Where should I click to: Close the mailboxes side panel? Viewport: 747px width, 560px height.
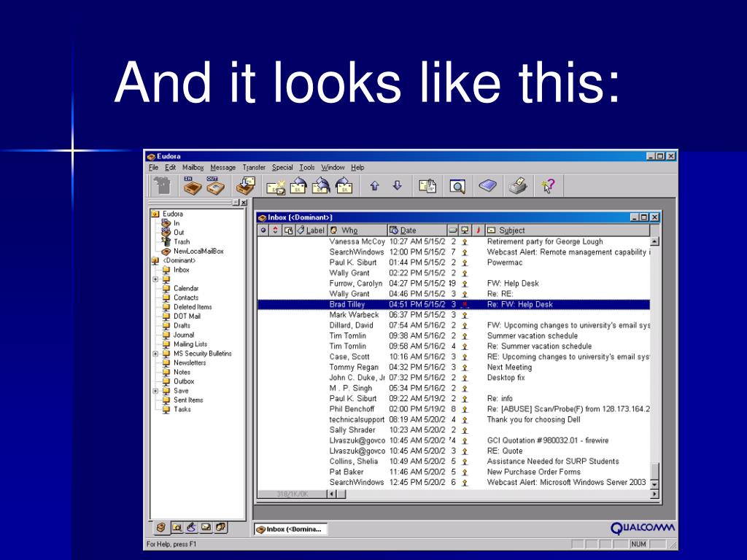point(244,203)
